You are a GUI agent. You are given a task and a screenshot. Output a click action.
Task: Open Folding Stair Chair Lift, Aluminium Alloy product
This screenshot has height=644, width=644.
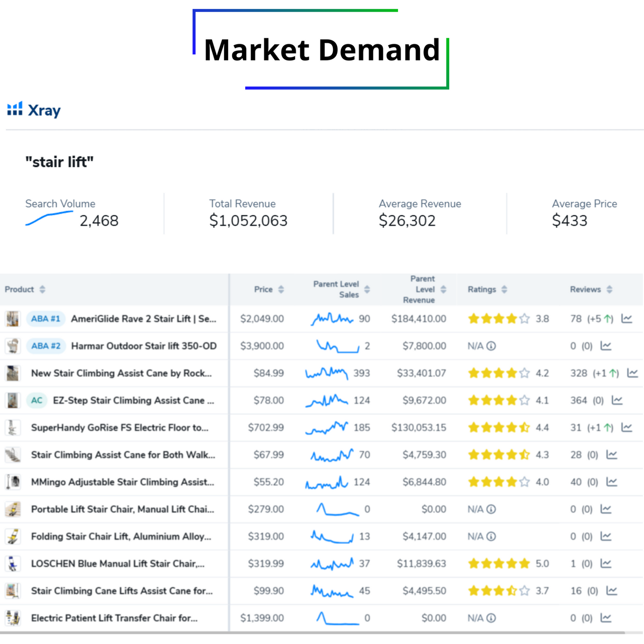[121, 536]
